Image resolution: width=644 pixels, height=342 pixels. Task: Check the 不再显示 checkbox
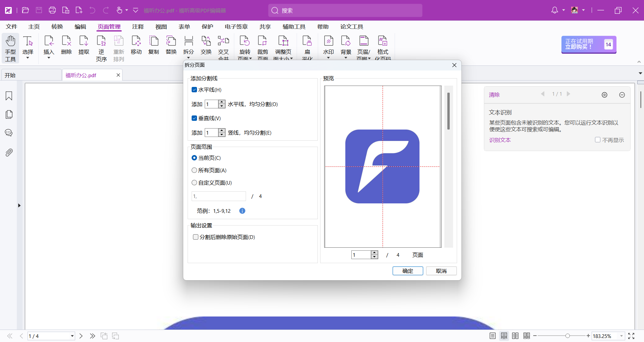[598, 140]
